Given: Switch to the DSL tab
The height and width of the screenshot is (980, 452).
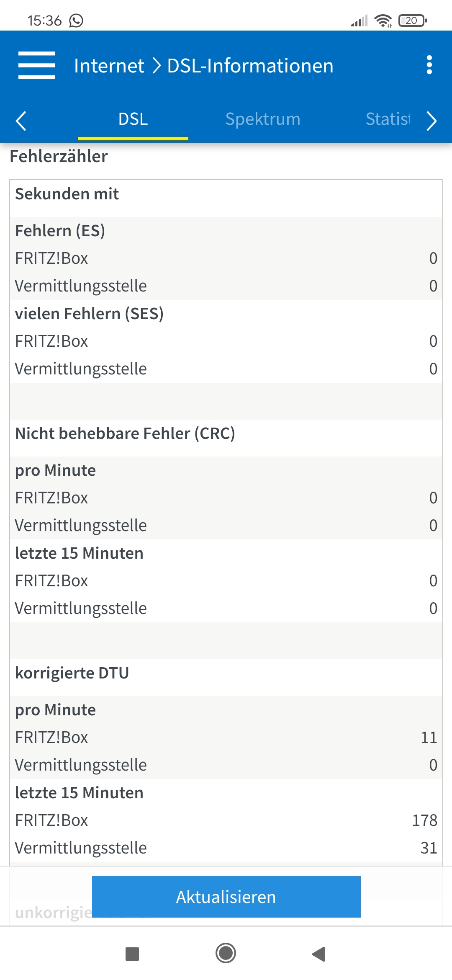Looking at the screenshot, I should tap(133, 119).
